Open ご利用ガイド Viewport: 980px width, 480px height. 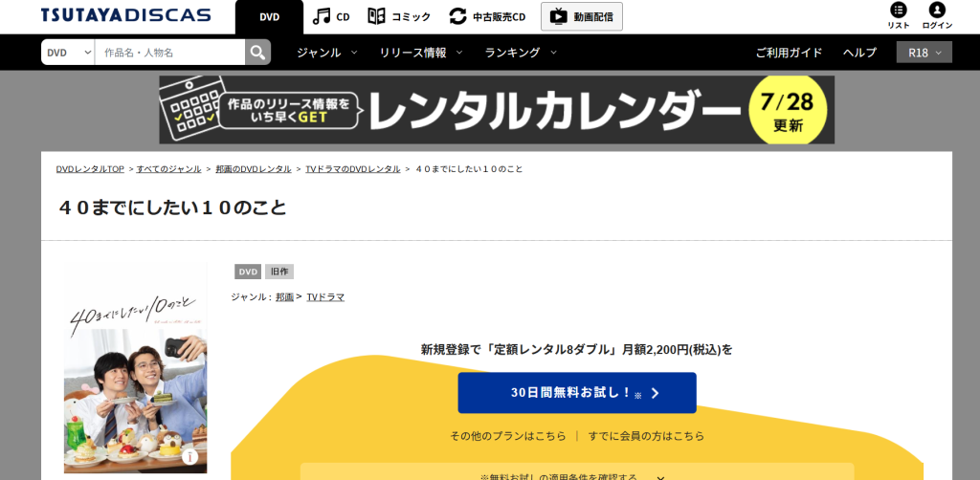(789, 53)
